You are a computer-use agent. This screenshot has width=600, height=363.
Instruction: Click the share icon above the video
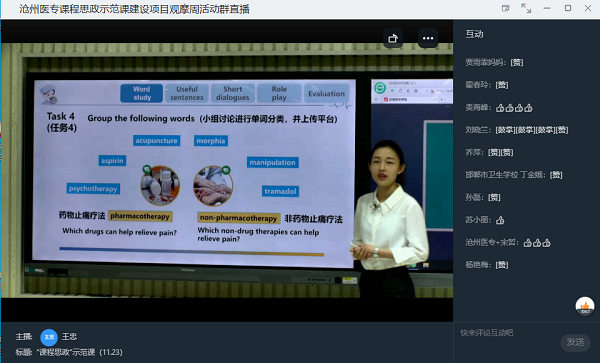click(393, 38)
